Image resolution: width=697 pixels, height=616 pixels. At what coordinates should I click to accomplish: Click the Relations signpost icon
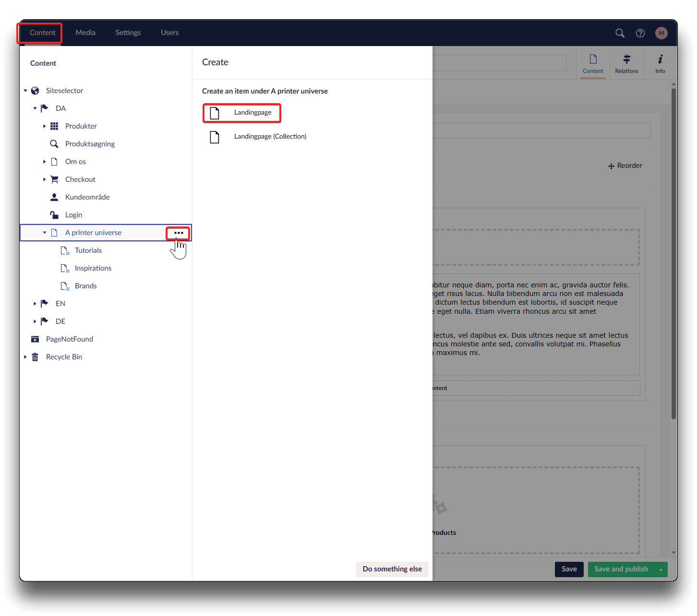[626, 59]
